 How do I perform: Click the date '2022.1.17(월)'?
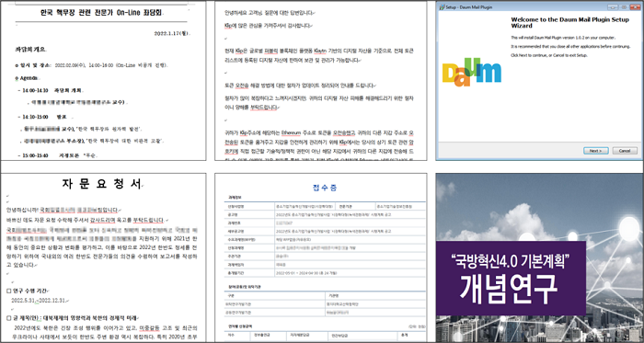tap(172, 33)
